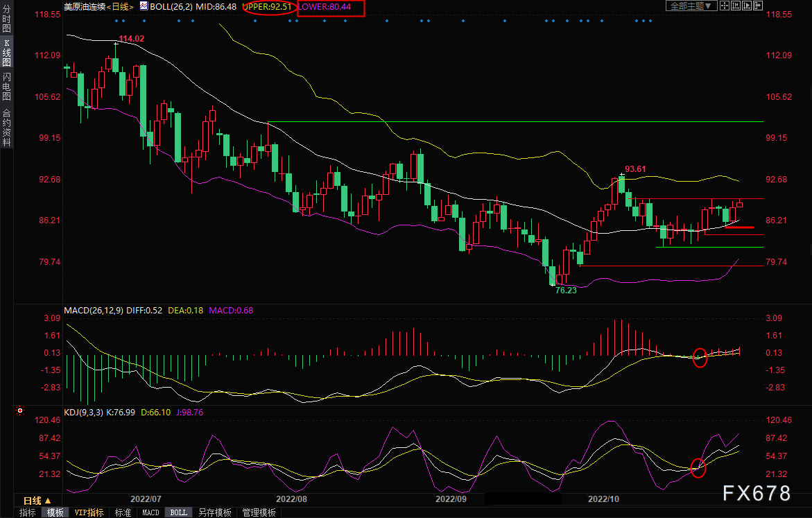Click the DIFF:0.52 value
Viewport: 812px width, 518px height.
[144, 310]
